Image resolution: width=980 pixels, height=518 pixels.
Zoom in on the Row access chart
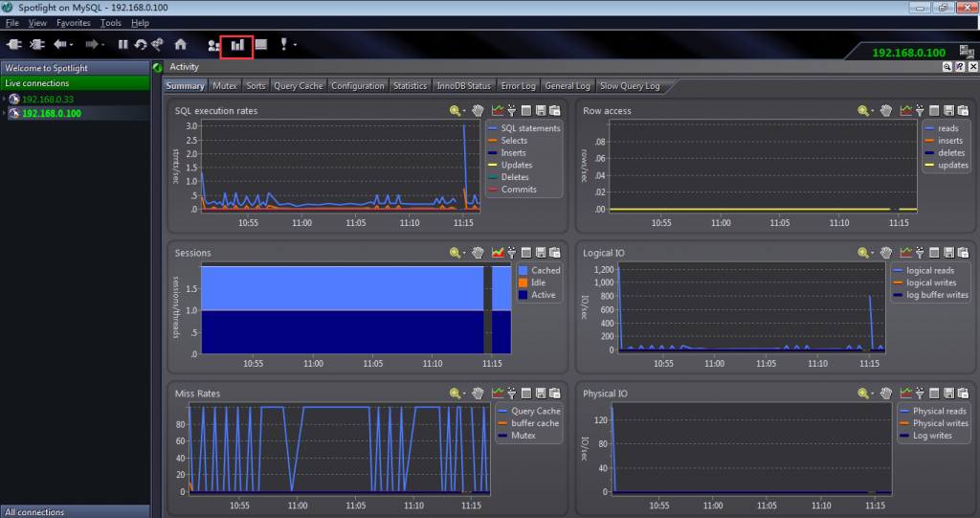(x=863, y=111)
